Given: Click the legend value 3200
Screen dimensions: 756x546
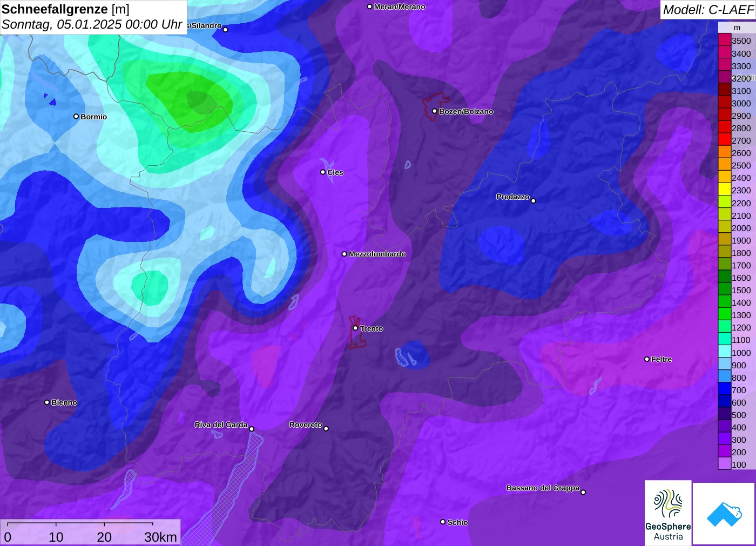Looking at the screenshot, I should click(x=741, y=78).
